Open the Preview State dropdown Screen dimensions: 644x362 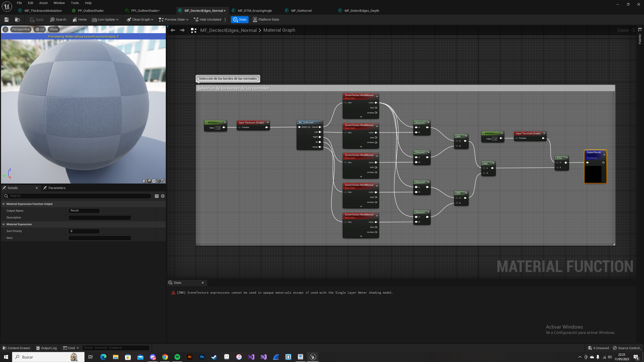(174, 20)
